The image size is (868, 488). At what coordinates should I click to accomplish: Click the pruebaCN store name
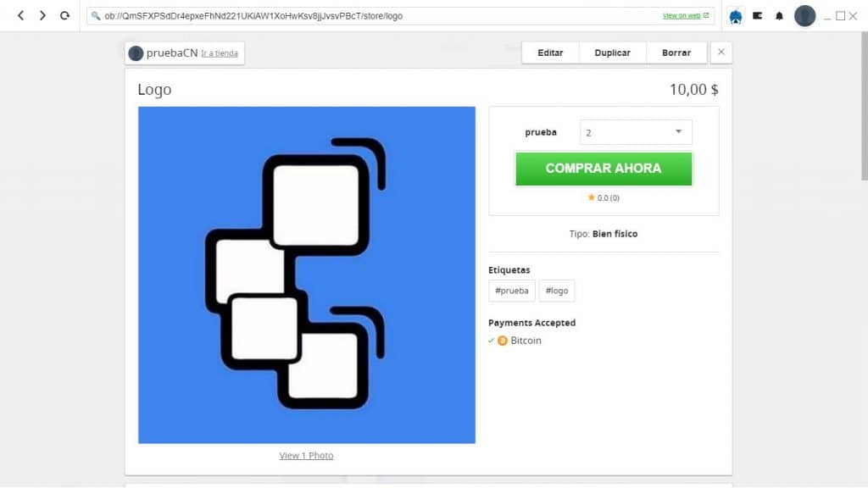point(172,53)
